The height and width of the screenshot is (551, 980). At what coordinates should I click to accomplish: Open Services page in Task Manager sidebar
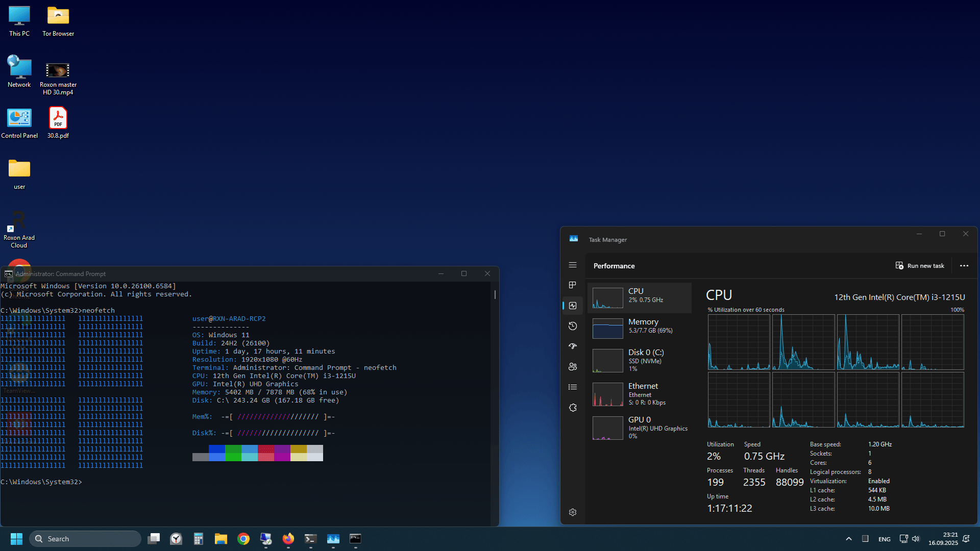[x=573, y=408]
